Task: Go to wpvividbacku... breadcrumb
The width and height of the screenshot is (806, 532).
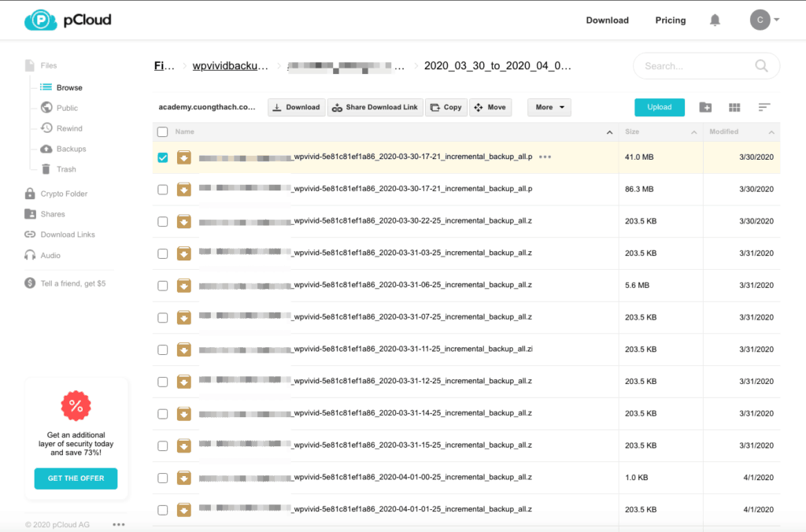Action: 231,66
